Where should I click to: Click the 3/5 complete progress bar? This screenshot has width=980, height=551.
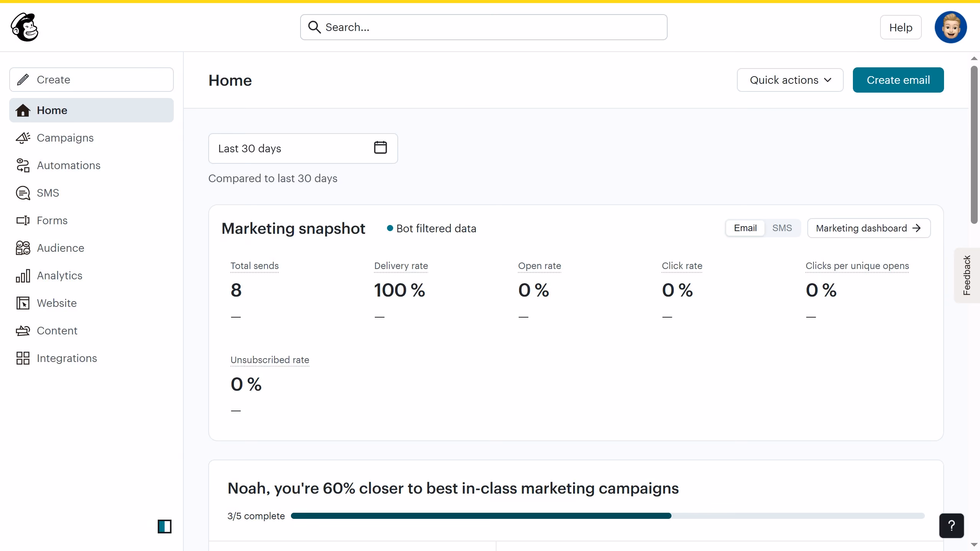(x=608, y=516)
